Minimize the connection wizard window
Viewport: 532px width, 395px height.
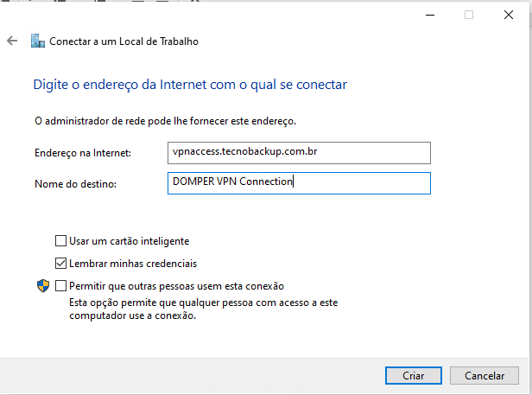click(430, 15)
